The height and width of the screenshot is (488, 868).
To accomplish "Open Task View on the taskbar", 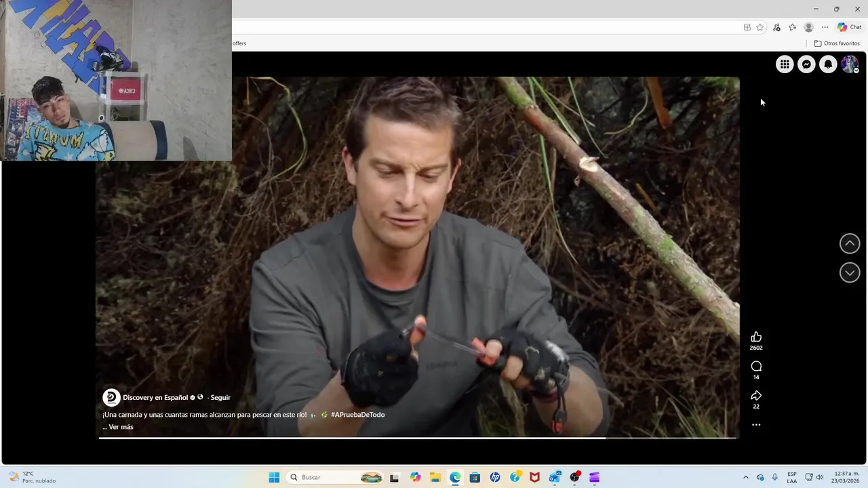I will (x=395, y=477).
